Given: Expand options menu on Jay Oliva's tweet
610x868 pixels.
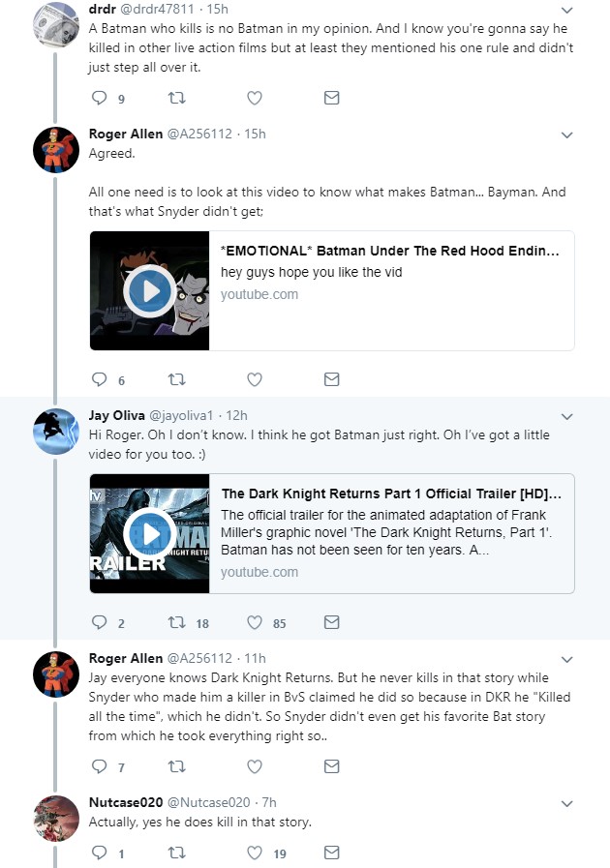Looking at the screenshot, I should point(566,416).
